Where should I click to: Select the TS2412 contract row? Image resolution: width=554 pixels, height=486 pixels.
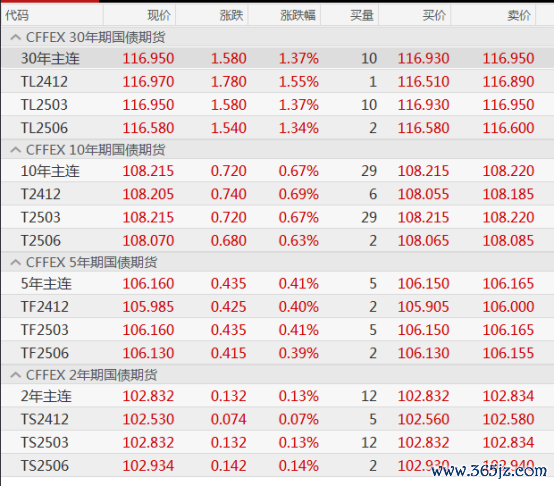278,419
